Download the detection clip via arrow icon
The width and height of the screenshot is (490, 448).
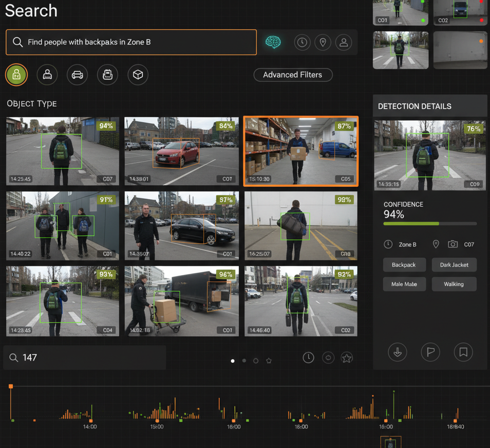pos(398,352)
